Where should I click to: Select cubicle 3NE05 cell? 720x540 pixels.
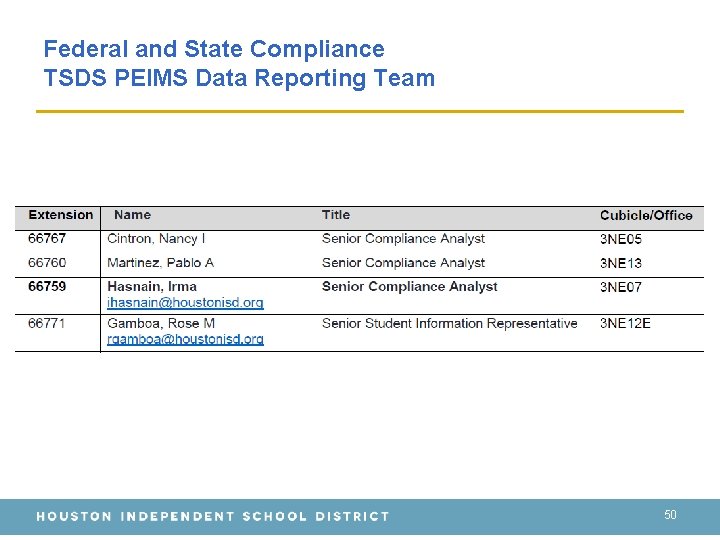coord(621,239)
